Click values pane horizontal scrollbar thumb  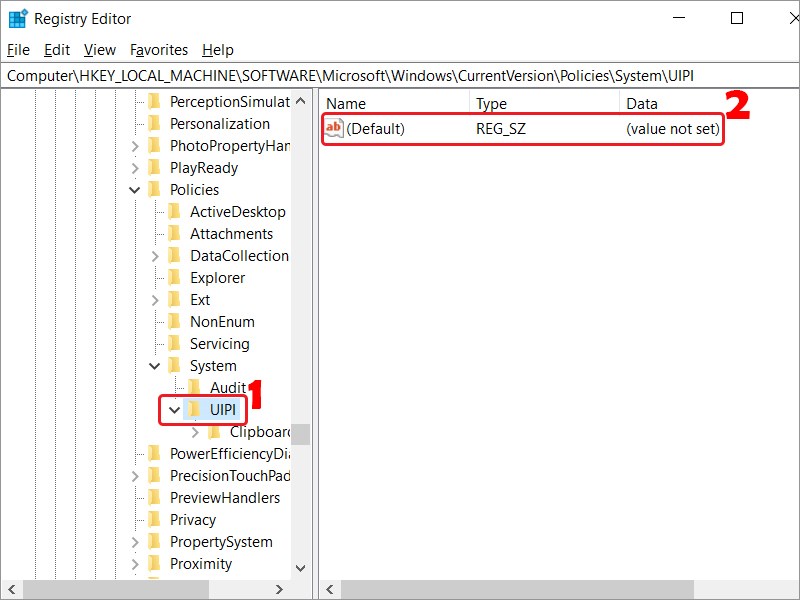pyautogui.click(x=517, y=589)
